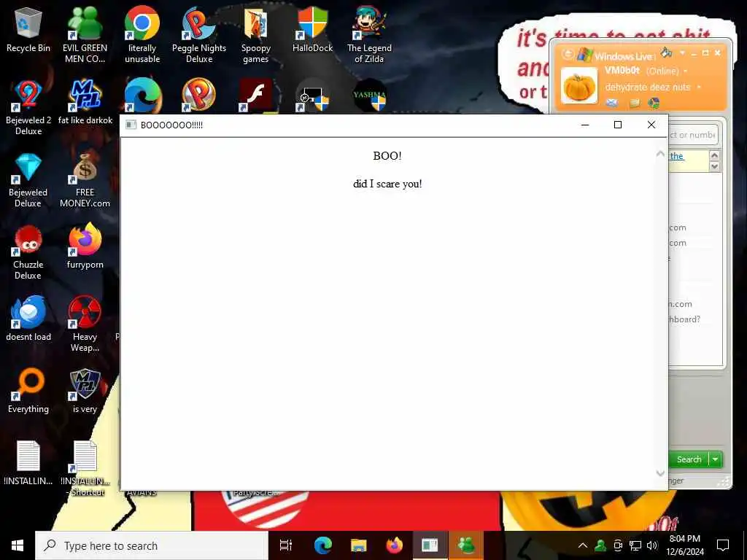Open Task View on the taskbar
Screen dimensions: 747x560
[285, 545]
